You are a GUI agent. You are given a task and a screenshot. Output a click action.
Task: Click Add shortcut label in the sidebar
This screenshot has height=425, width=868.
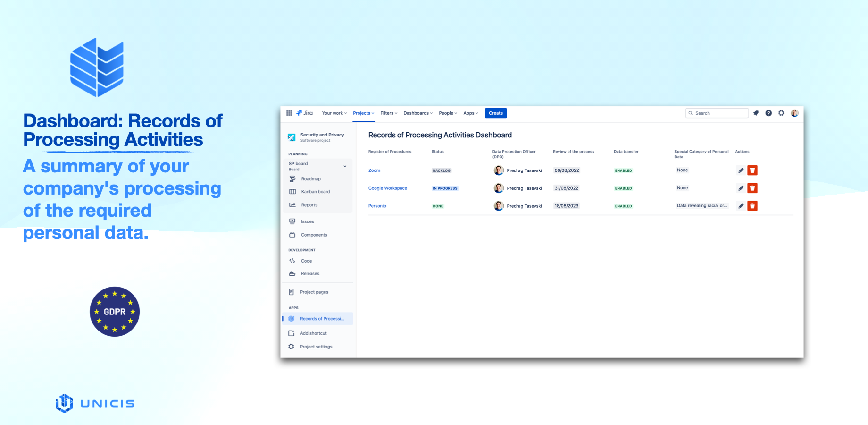[314, 333]
